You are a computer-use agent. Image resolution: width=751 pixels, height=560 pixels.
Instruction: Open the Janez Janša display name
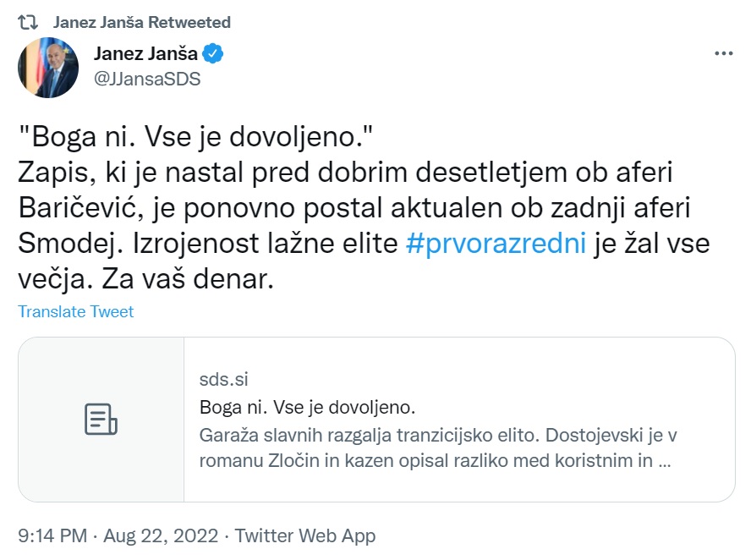tap(145, 54)
